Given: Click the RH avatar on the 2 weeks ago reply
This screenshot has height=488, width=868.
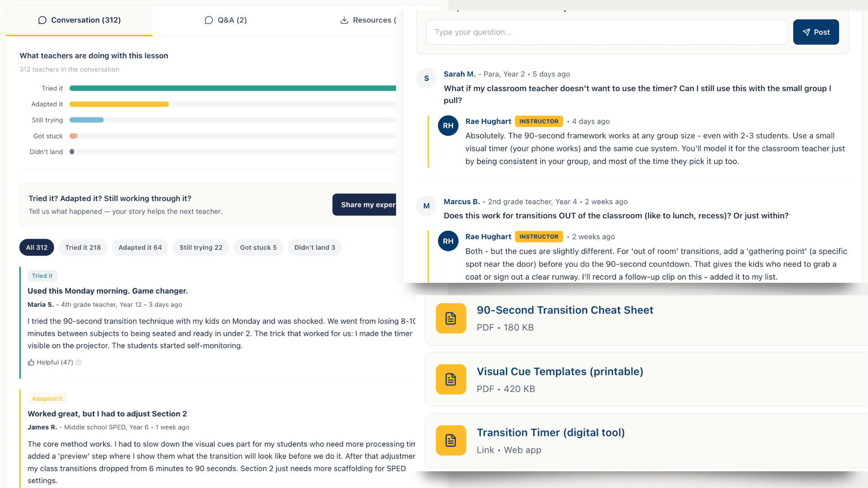Looking at the screenshot, I should (x=448, y=241).
